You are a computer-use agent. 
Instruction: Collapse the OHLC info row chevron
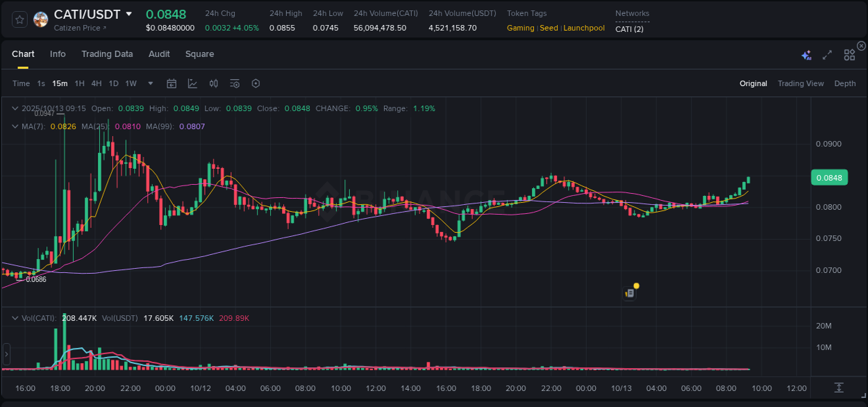point(15,108)
